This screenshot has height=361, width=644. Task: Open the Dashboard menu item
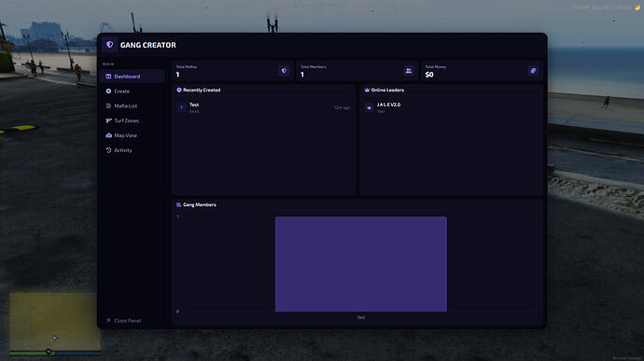click(132, 76)
